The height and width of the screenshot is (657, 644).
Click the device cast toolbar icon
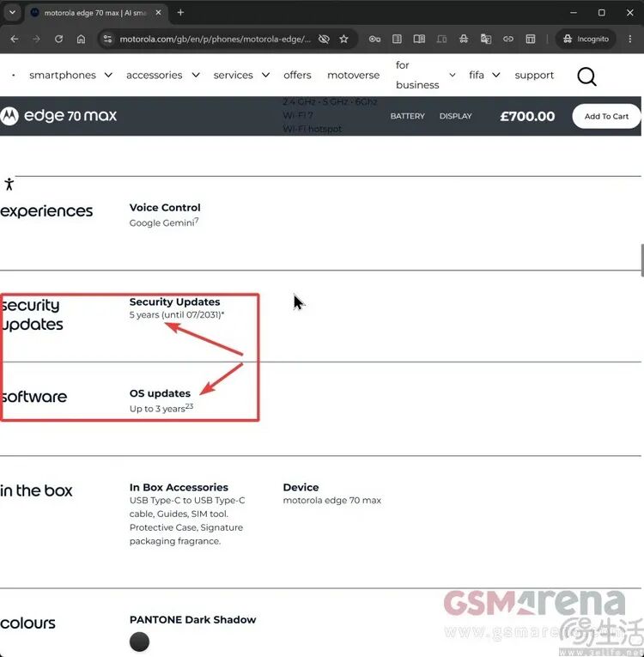[441, 39]
